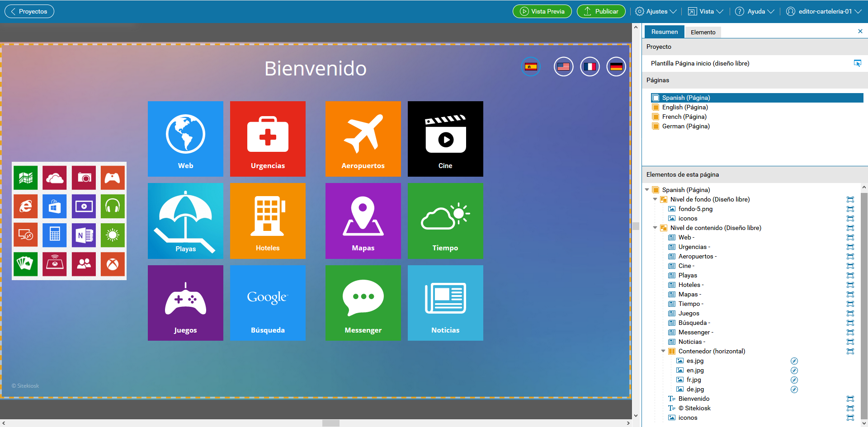Select the Urgencias first-aid tile

pyautogui.click(x=268, y=139)
